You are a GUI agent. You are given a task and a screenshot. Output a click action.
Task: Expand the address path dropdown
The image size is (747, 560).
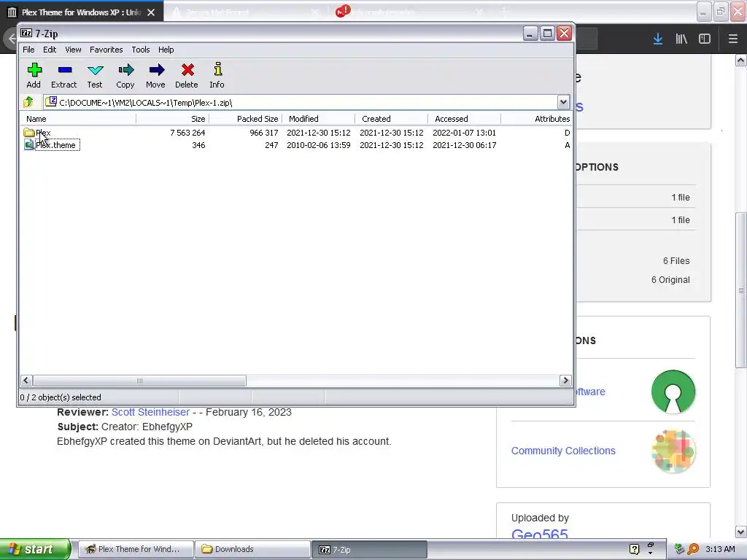coord(563,102)
